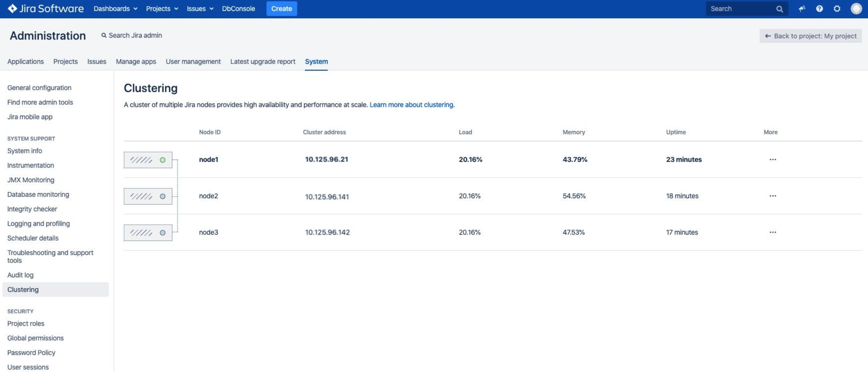Select the System tab
This screenshot has width=868, height=372.
[x=316, y=61]
